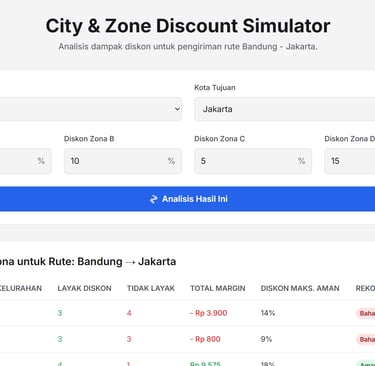Sort by the Tidak Layak column header

(x=151, y=288)
